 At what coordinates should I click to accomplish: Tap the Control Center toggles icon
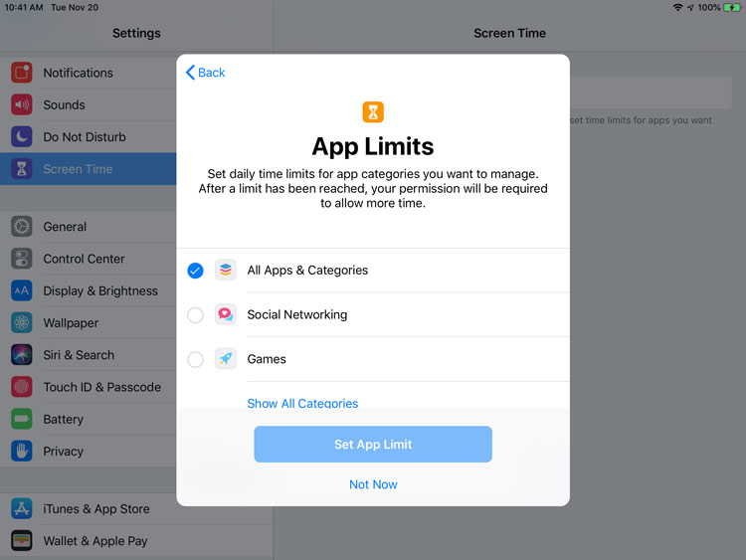22,259
